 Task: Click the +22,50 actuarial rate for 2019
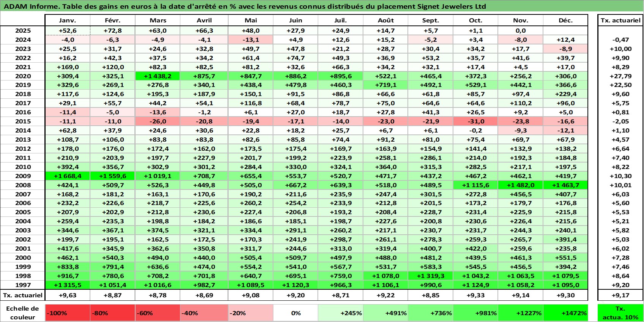(x=620, y=85)
